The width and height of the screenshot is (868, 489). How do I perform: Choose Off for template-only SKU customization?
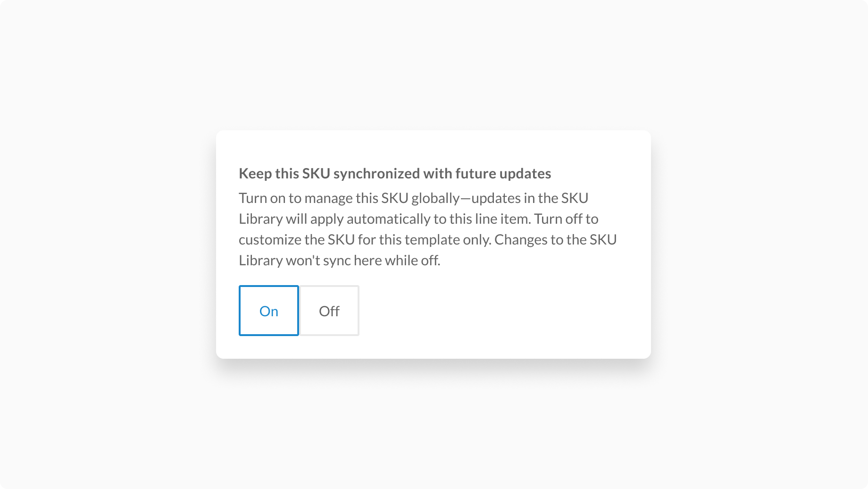pyautogui.click(x=329, y=311)
